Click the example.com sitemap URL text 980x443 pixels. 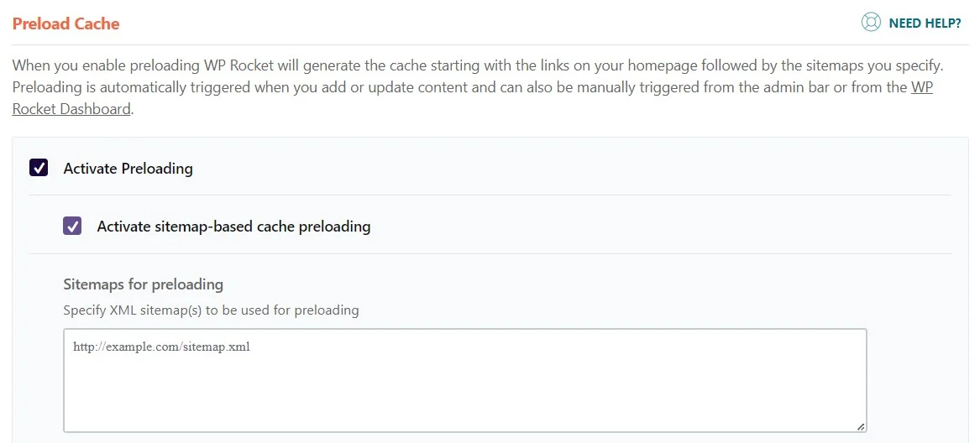pyautogui.click(x=162, y=347)
